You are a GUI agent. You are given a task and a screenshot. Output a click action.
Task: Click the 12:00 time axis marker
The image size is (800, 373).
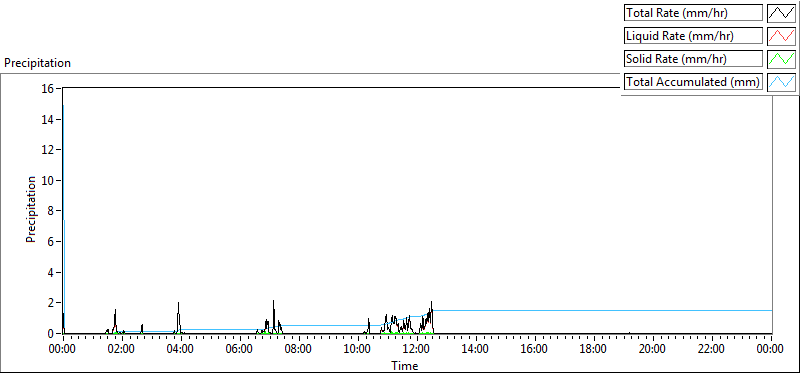(x=417, y=350)
